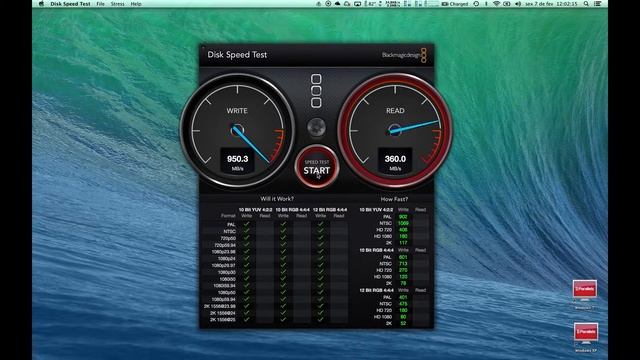This screenshot has height=360, width=640.
Task: Click the 1080p24 format row label
Action: point(227,258)
